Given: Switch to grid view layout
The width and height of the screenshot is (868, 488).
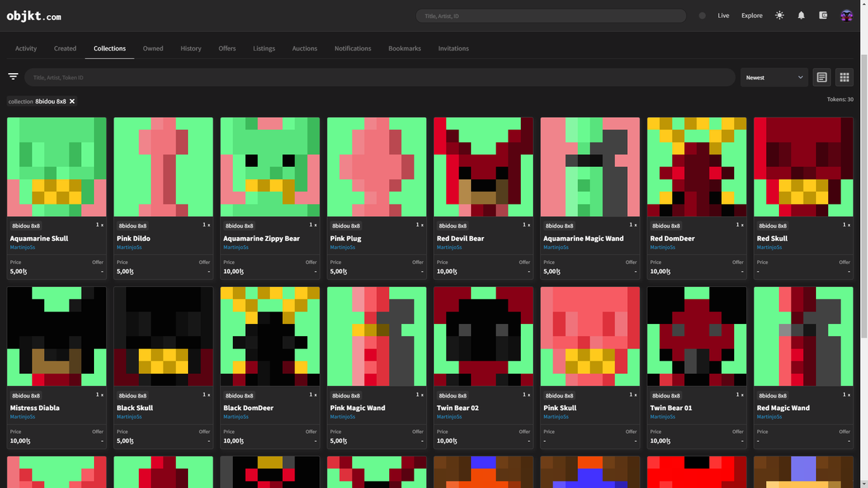Looking at the screenshot, I should point(844,77).
